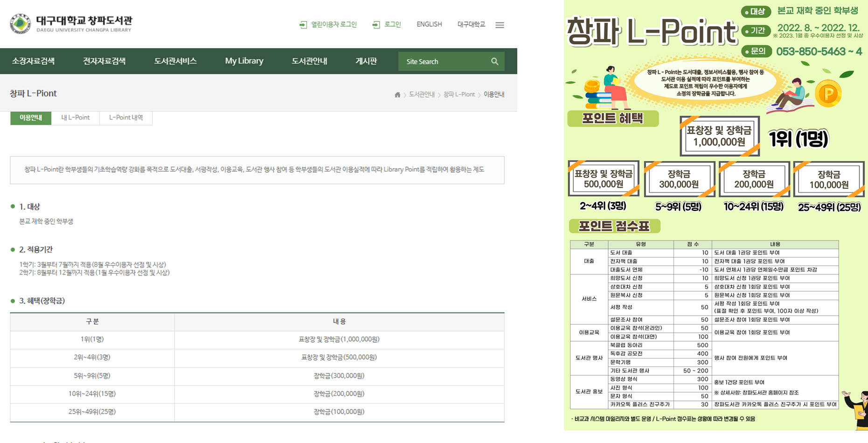Click the 창파 L-Piont page title
868x443 pixels.
[x=33, y=93]
